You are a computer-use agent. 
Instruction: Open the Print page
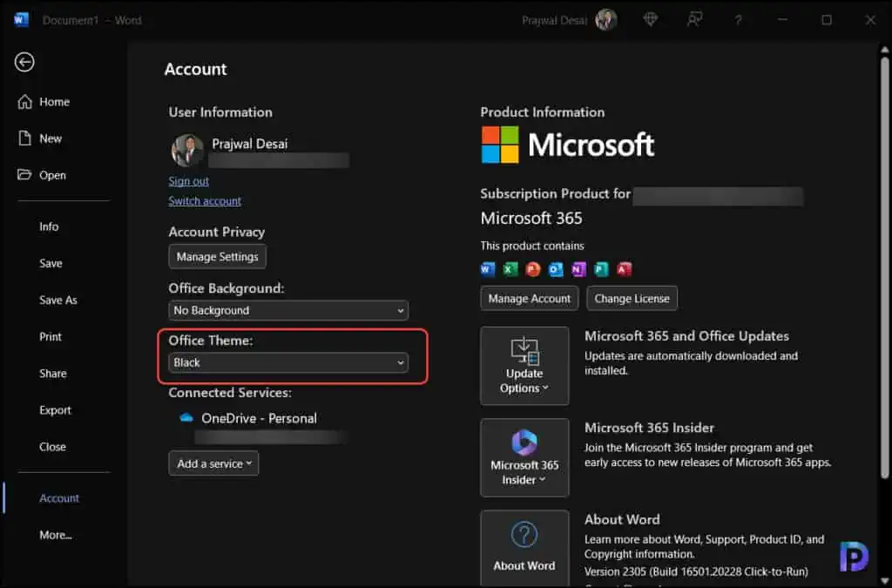click(x=50, y=336)
